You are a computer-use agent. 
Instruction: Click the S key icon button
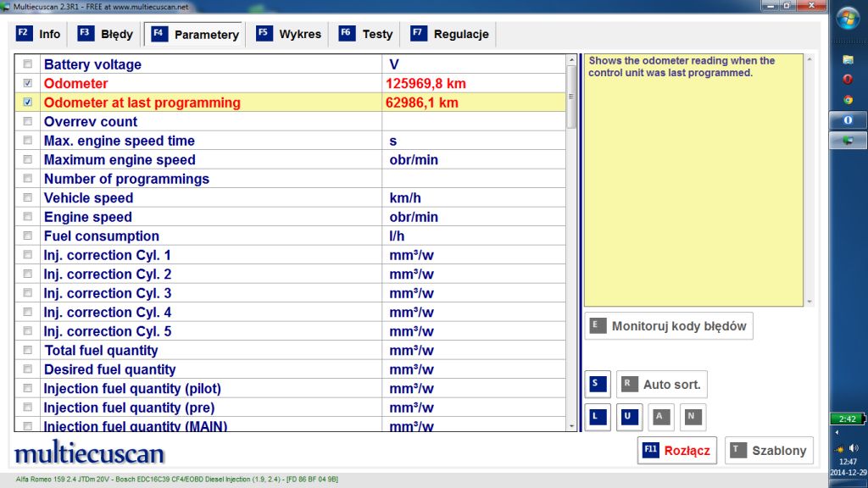click(598, 385)
